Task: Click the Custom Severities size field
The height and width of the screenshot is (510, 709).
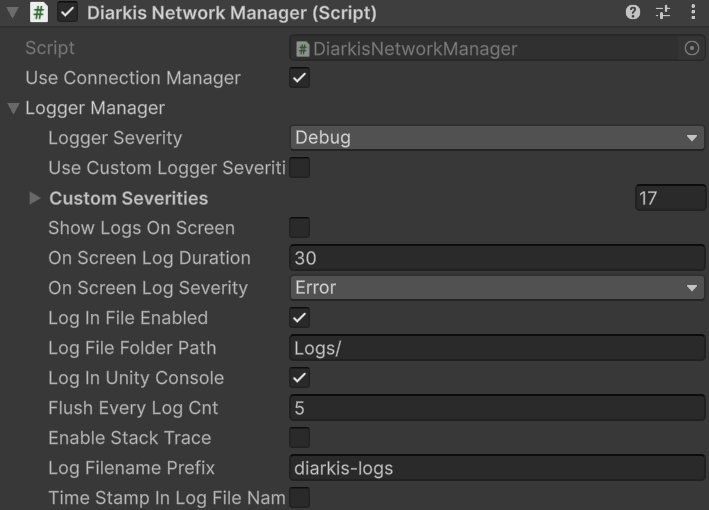Action: (670, 198)
